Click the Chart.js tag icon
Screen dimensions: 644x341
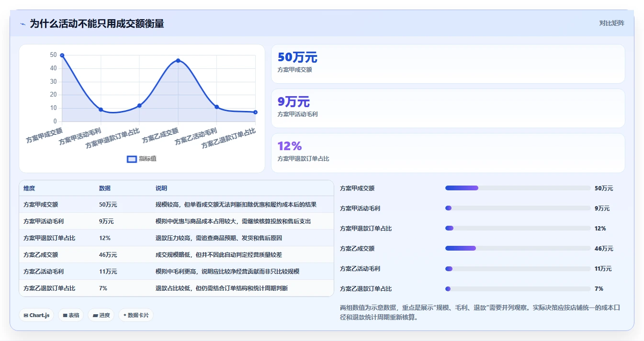(26, 315)
